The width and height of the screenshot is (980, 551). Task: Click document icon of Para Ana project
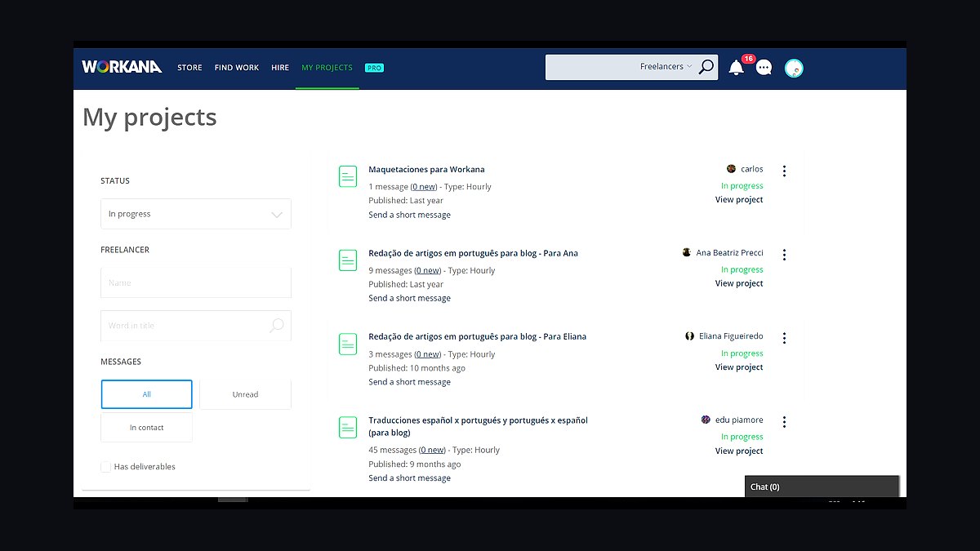[x=348, y=260]
